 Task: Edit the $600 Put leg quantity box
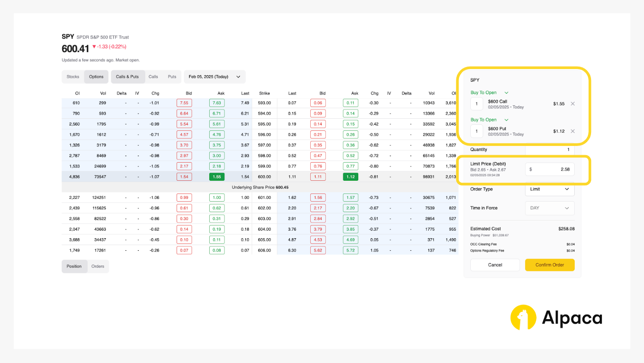(477, 131)
